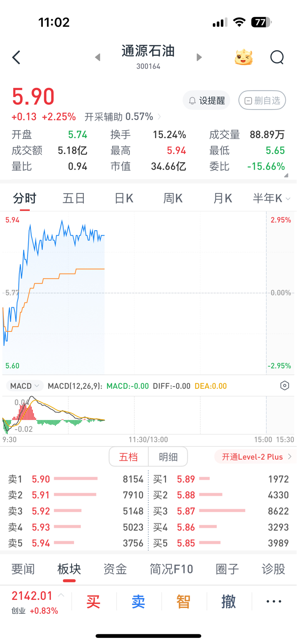The width and height of the screenshot is (297, 644).
Task: Switch order book view to 明细
Action: tap(168, 457)
